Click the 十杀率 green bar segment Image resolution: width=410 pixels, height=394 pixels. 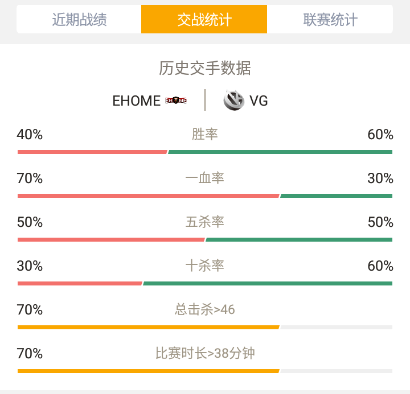click(x=267, y=283)
